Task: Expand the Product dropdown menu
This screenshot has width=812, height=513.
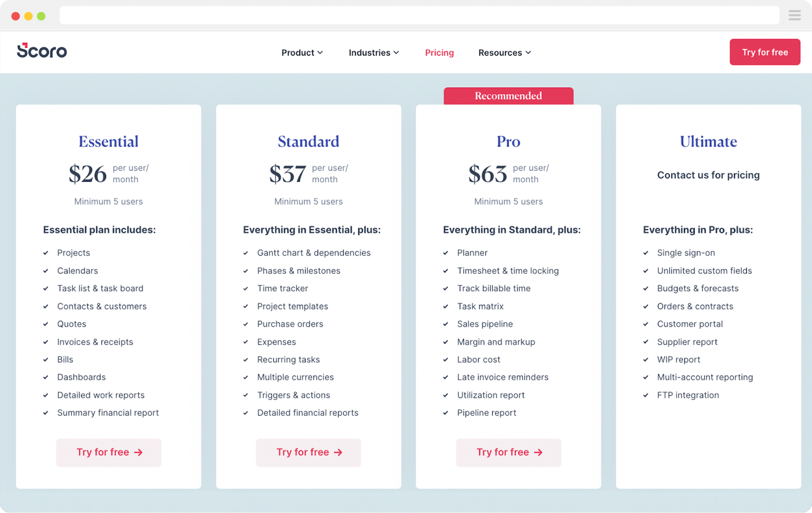Action: (302, 53)
